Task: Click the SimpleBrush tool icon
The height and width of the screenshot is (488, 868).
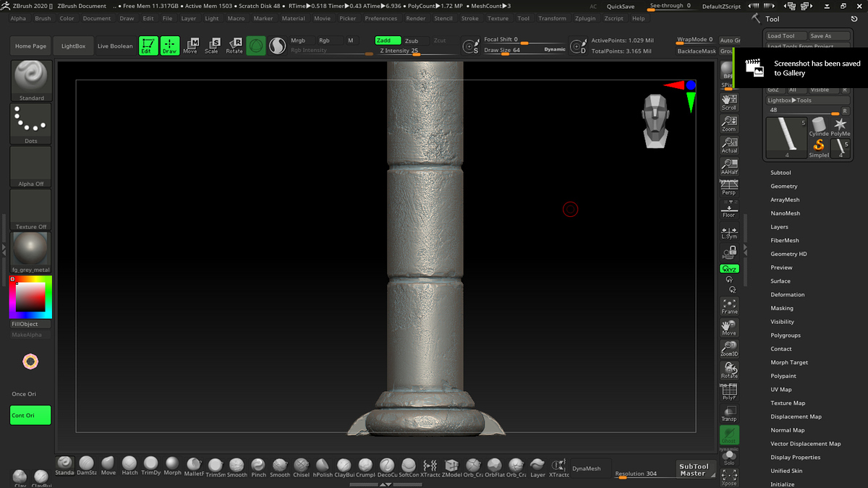Action: pyautogui.click(x=819, y=147)
